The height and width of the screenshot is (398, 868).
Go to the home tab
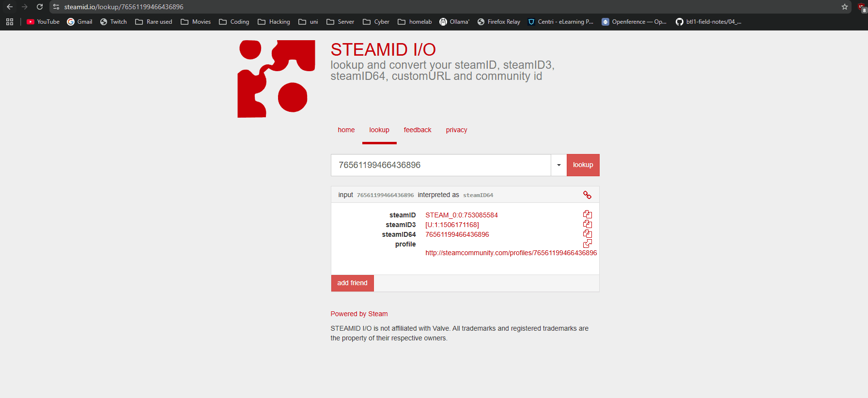click(x=346, y=130)
